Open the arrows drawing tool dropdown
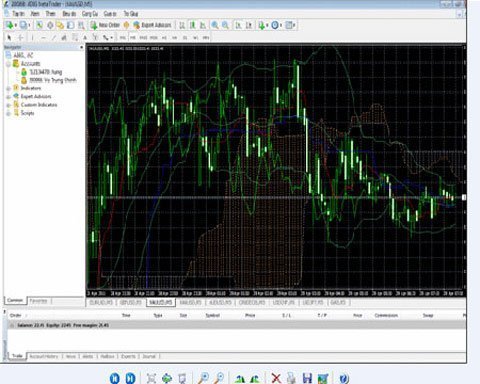The width and height of the screenshot is (480, 384). click(x=108, y=38)
